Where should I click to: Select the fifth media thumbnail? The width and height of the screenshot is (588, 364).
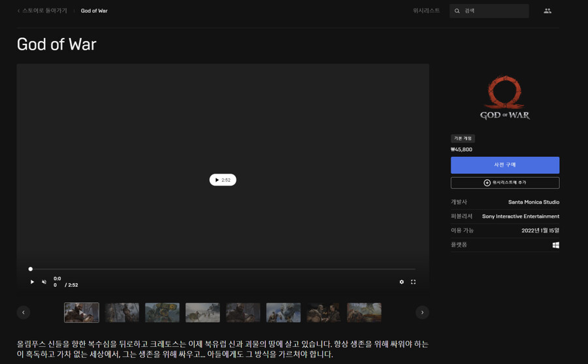pos(243,312)
